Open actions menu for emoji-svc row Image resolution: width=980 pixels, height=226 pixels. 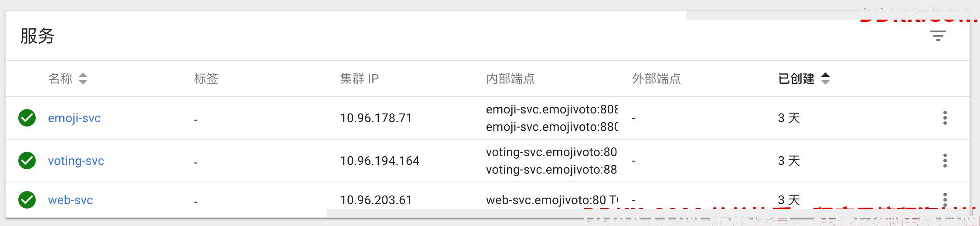pyautogui.click(x=945, y=118)
